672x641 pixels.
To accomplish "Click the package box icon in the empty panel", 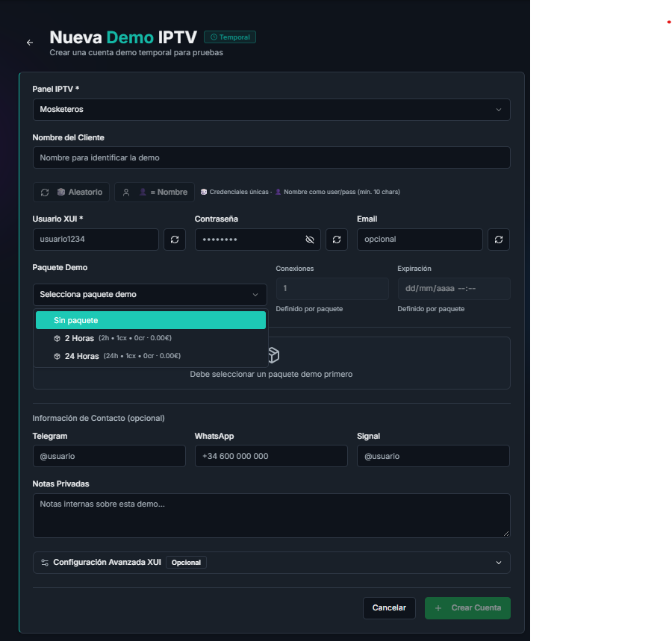I will click(273, 354).
